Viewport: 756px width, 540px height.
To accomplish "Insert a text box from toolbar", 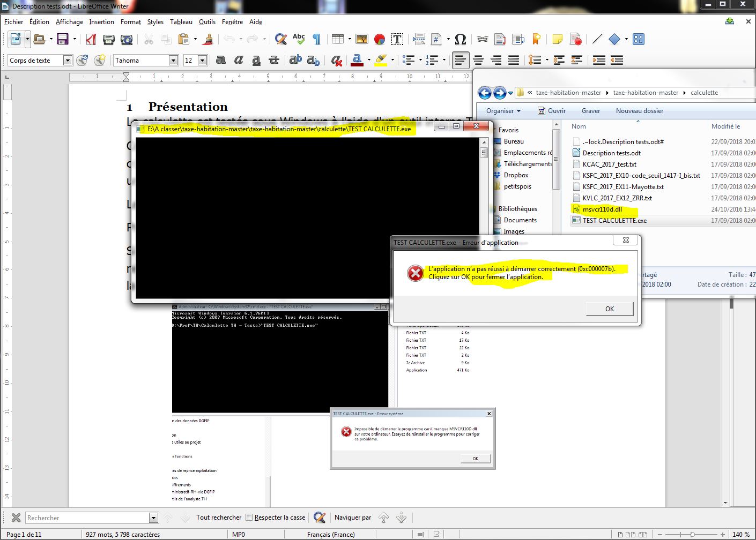I will click(x=397, y=39).
